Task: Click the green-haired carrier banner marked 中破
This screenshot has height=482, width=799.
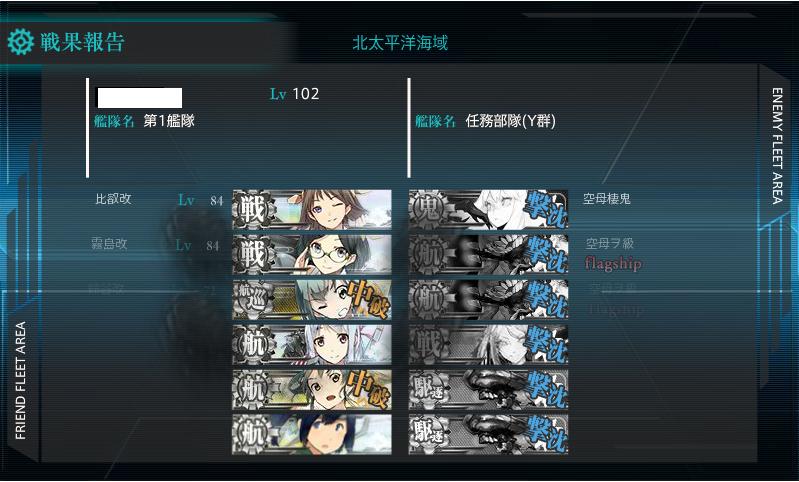Action: click(x=312, y=389)
